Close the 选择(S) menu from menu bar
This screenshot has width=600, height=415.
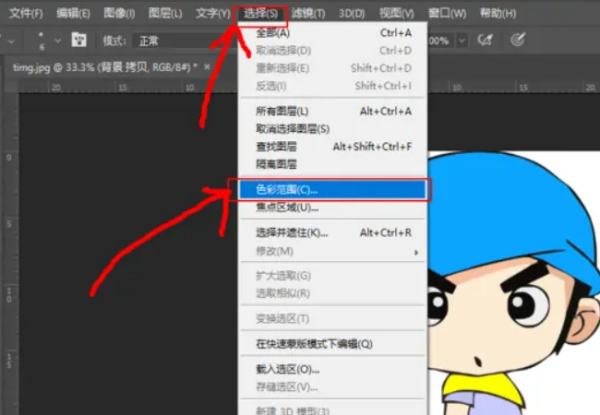pos(261,14)
